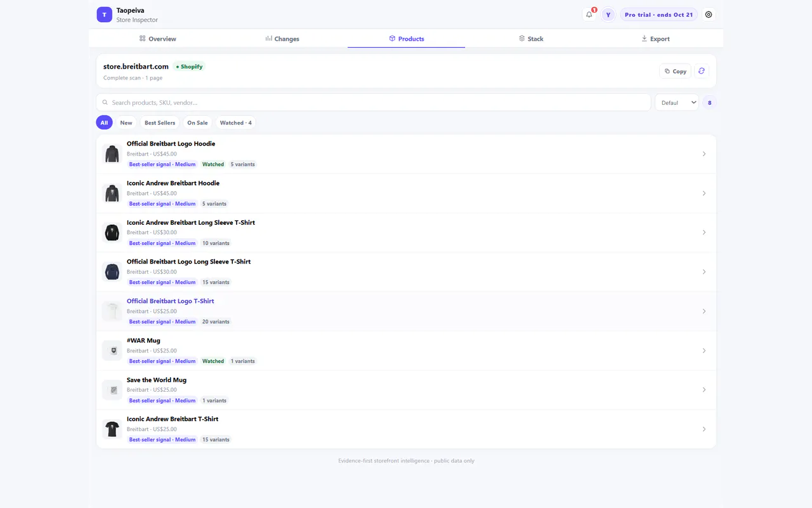The width and height of the screenshot is (812, 508).
Task: Refresh the store scan
Action: click(x=701, y=71)
